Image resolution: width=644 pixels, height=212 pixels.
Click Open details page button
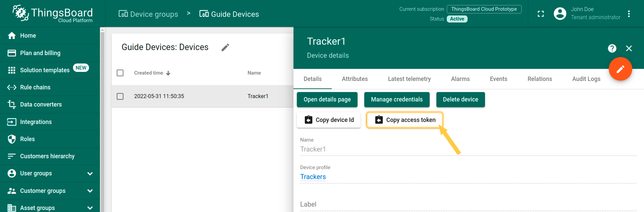pyautogui.click(x=327, y=99)
